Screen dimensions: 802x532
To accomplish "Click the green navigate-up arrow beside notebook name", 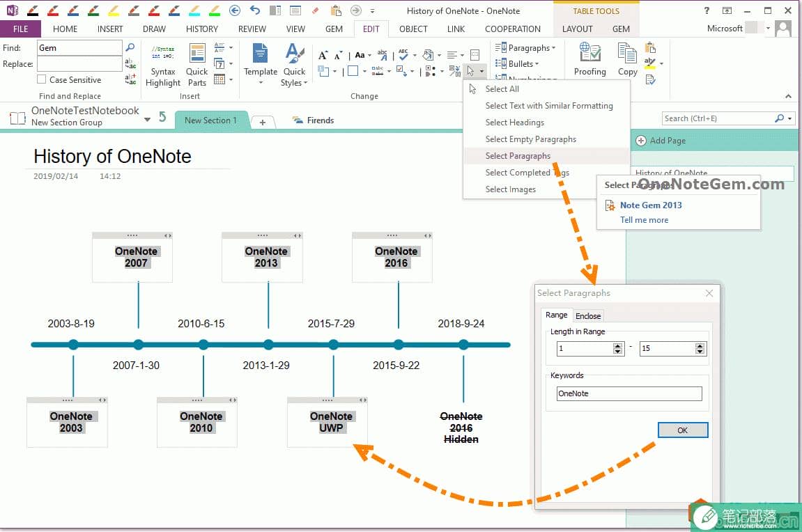I will [162, 117].
